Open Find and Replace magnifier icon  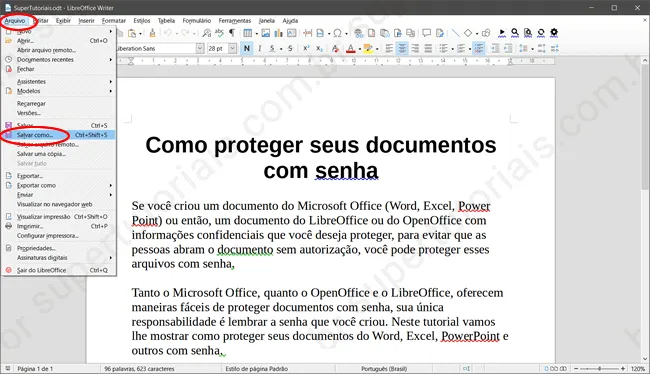206,33
